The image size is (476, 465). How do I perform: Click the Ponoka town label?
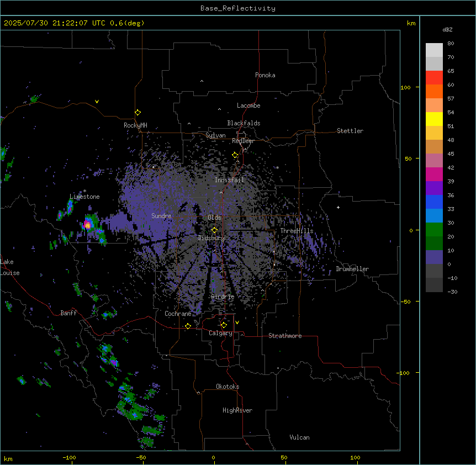click(x=265, y=75)
